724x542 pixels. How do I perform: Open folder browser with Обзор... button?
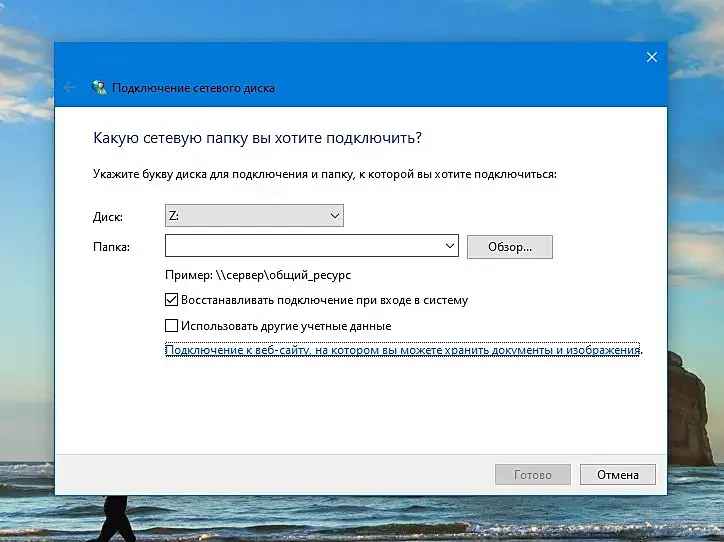pos(510,247)
